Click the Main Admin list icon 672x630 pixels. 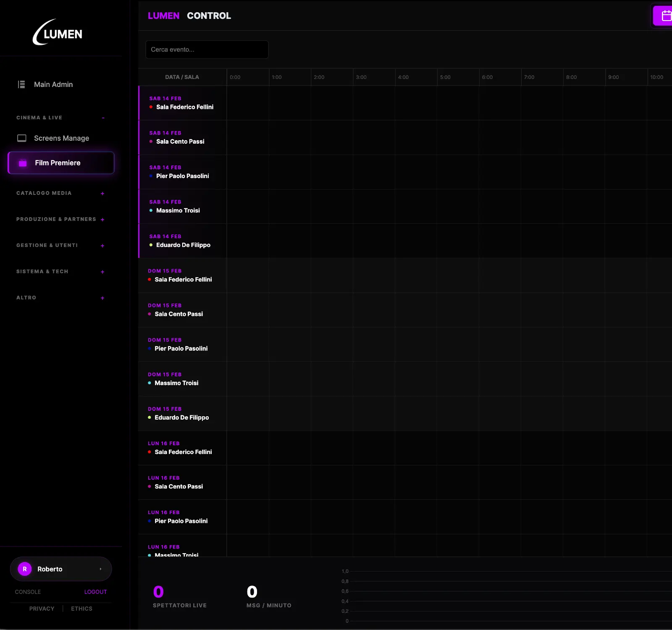point(21,84)
